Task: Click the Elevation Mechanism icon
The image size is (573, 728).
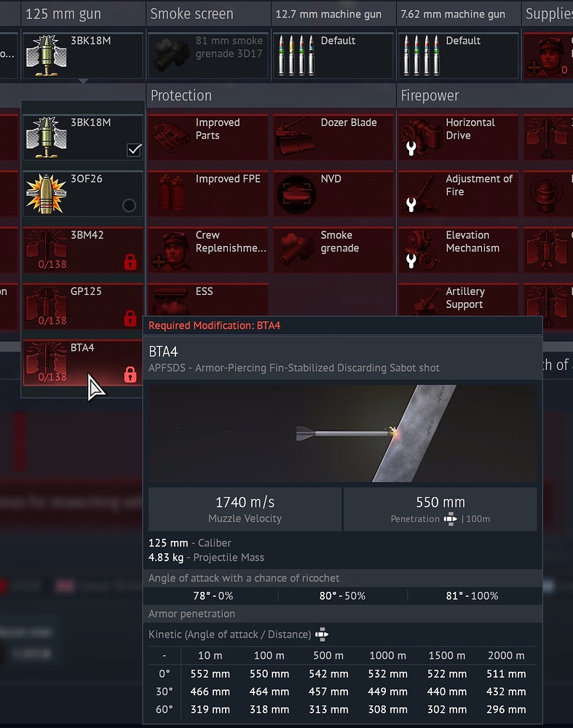Action: 421,250
